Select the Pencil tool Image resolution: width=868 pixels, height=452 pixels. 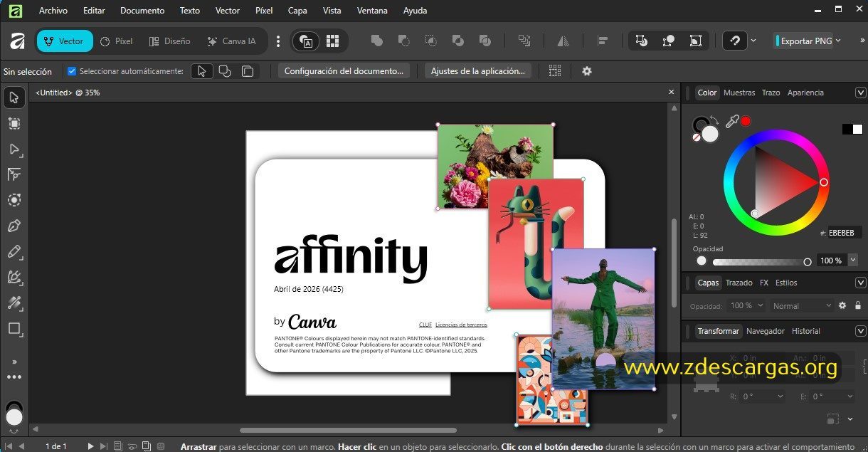14,251
